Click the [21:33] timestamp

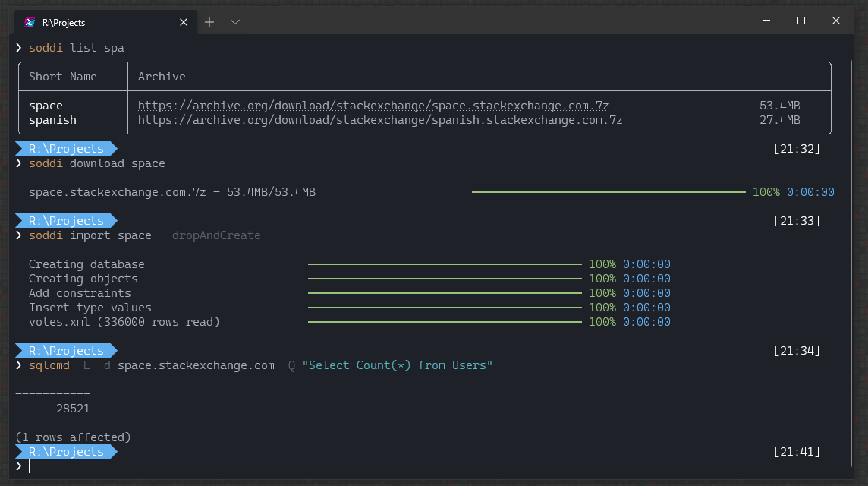tap(797, 220)
